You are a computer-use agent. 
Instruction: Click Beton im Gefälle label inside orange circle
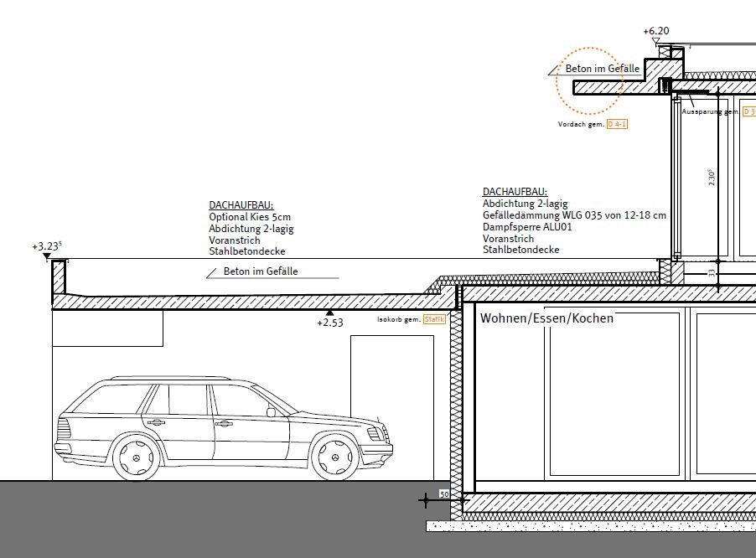coord(603,69)
